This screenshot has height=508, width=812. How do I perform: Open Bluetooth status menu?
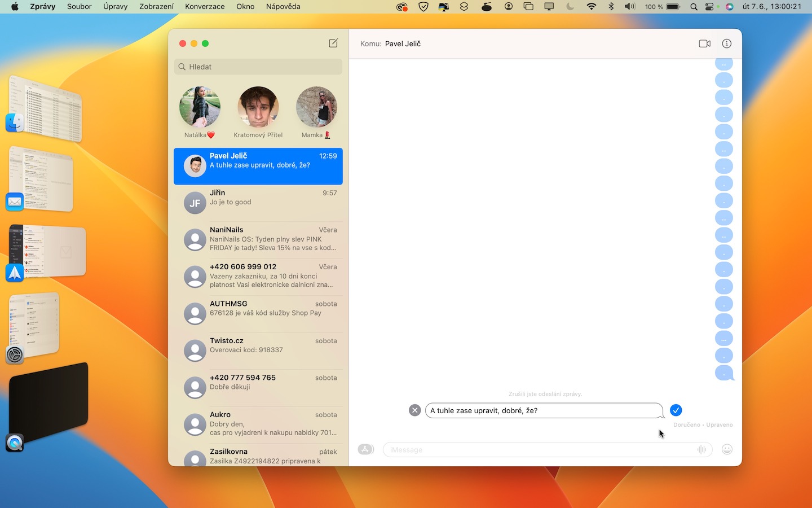point(611,7)
